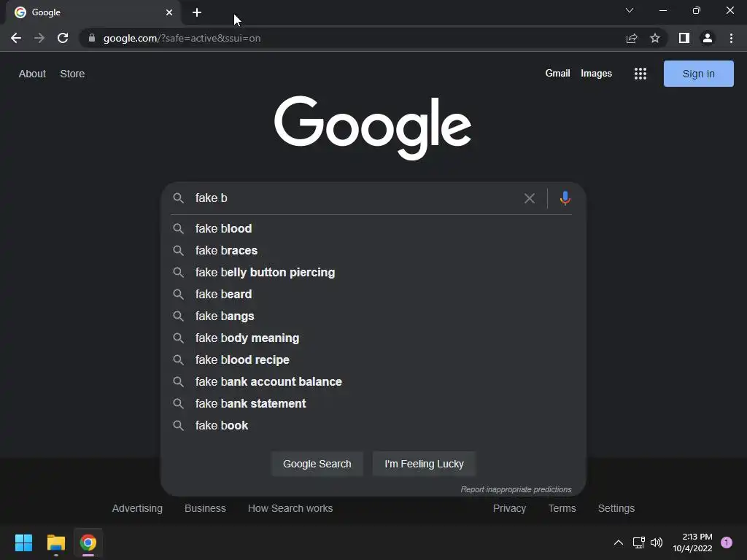Show hidden tray icons chevron
Screen dimensions: 747x560
click(x=619, y=542)
